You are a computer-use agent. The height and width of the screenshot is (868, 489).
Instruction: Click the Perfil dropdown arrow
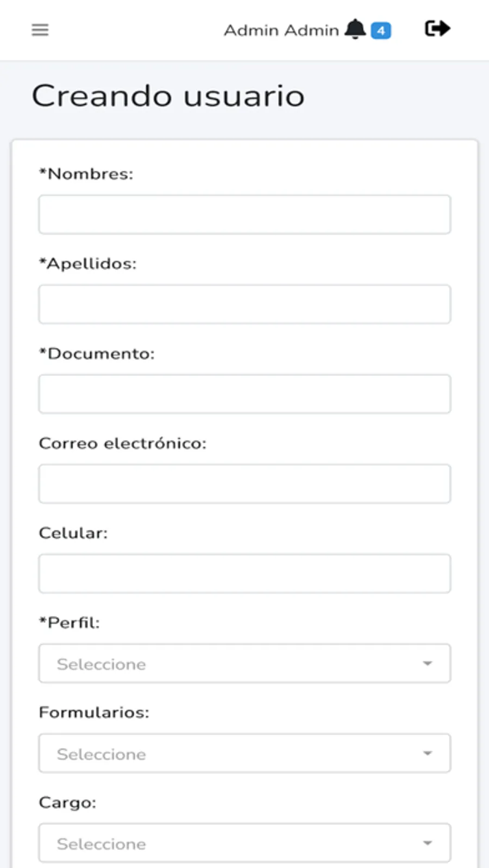(428, 663)
